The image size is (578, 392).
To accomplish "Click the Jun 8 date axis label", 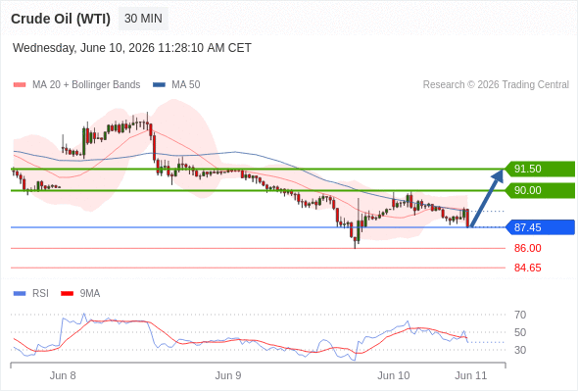I will 63,375.
